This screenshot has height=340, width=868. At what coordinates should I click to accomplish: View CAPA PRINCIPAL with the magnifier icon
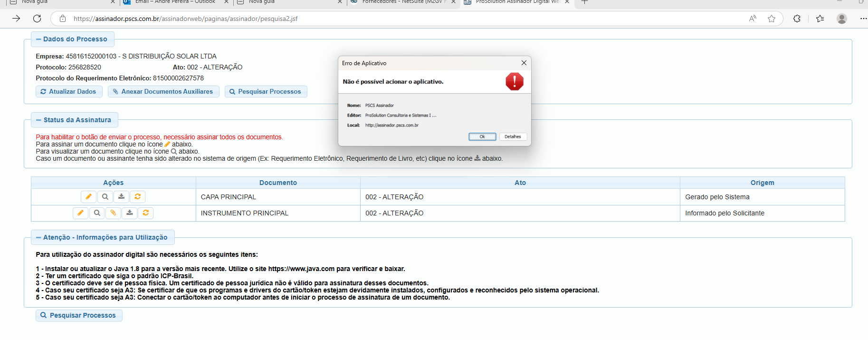[x=105, y=197]
